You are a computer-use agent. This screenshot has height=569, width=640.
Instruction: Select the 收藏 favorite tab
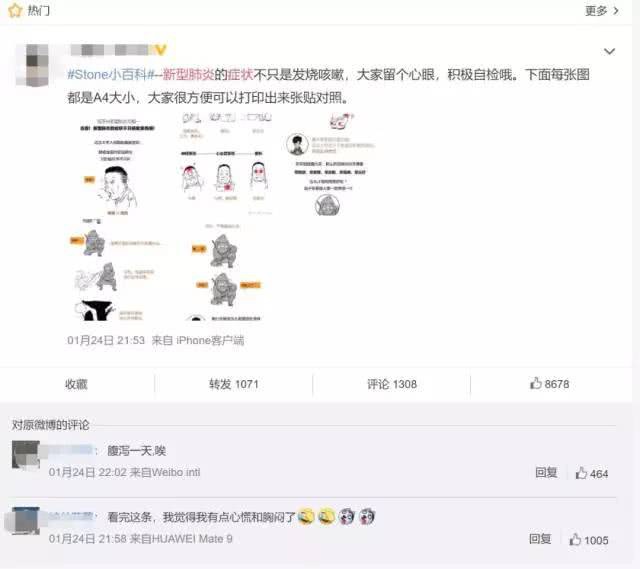click(x=76, y=384)
